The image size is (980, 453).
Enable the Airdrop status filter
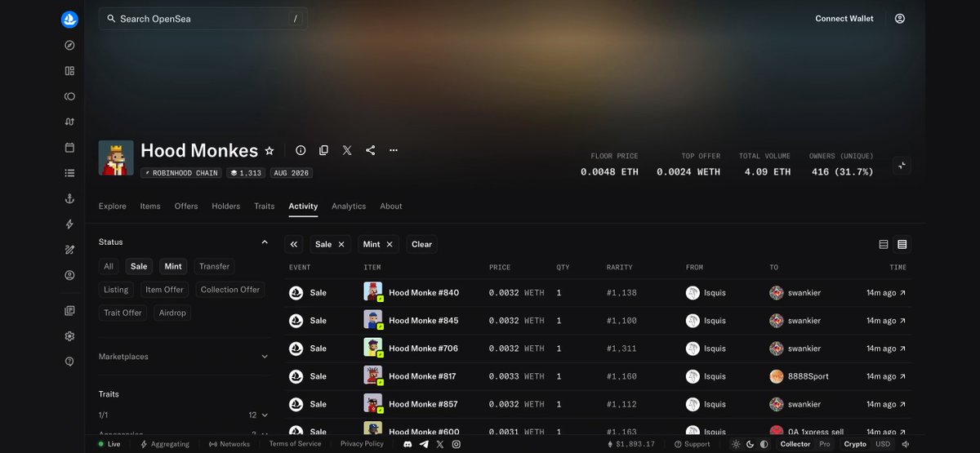tap(172, 313)
